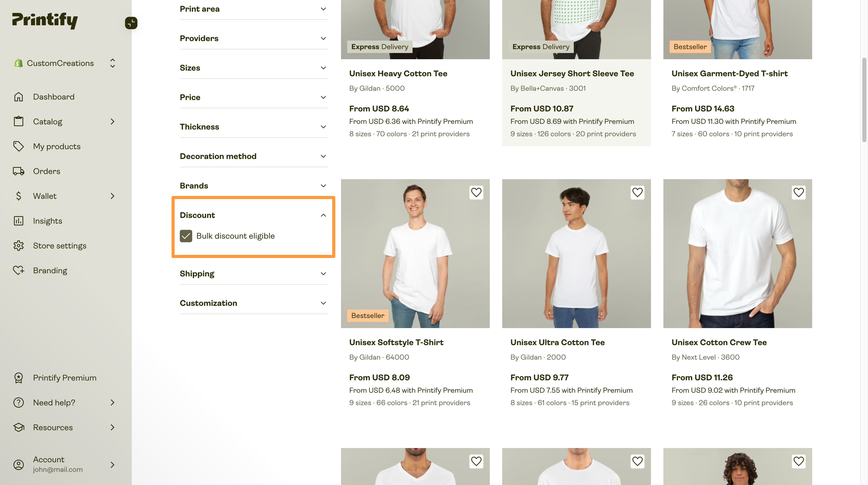This screenshot has width=868, height=485.
Task: Expand the Customization filter
Action: tap(254, 303)
